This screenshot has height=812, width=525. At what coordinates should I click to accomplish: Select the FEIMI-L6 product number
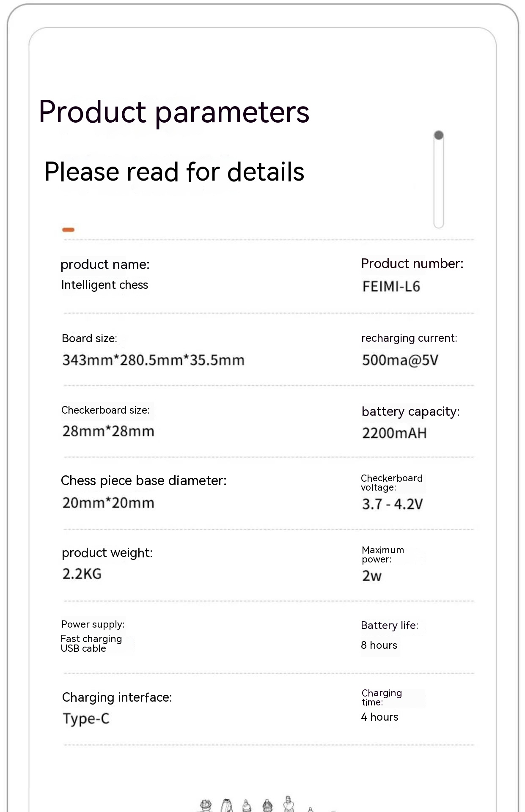point(391,287)
